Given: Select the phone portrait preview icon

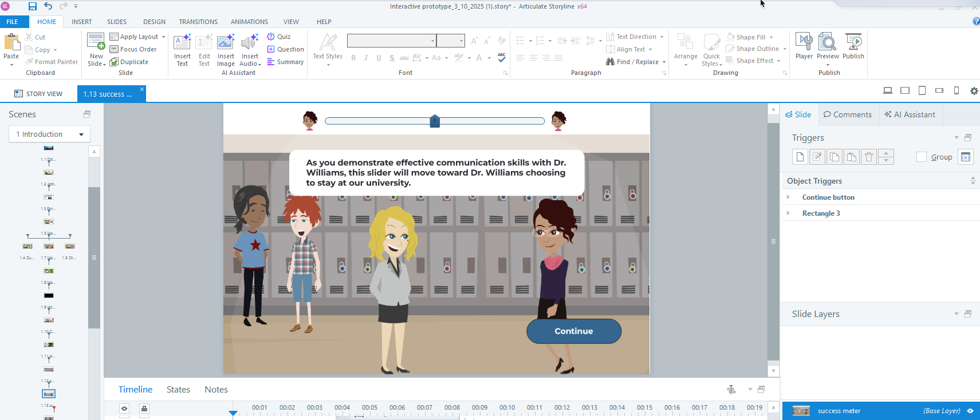Looking at the screenshot, I should point(957,90).
